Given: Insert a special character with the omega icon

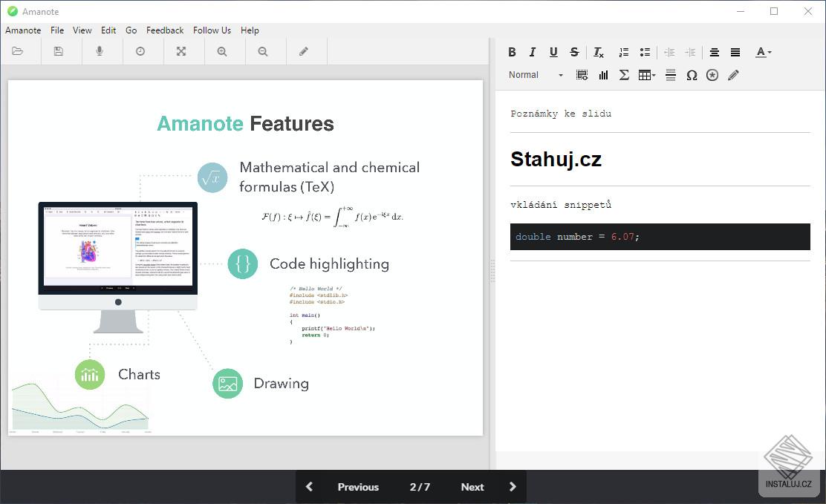Looking at the screenshot, I should click(692, 75).
